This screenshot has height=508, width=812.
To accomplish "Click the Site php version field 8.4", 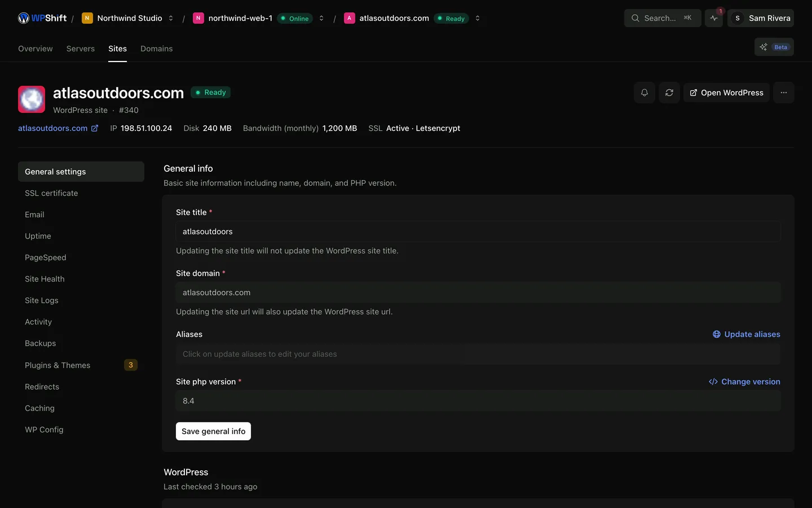I will (478, 401).
